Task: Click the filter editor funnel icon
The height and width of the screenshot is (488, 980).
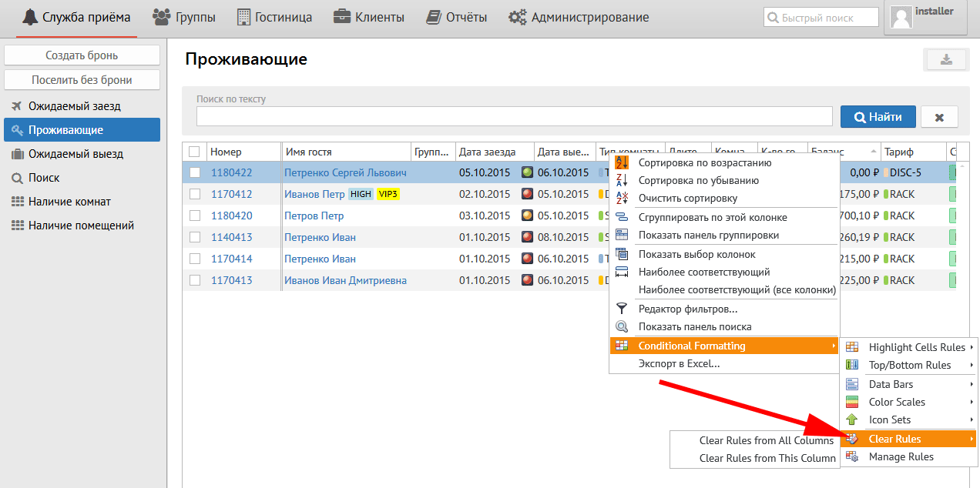Action: [x=622, y=309]
